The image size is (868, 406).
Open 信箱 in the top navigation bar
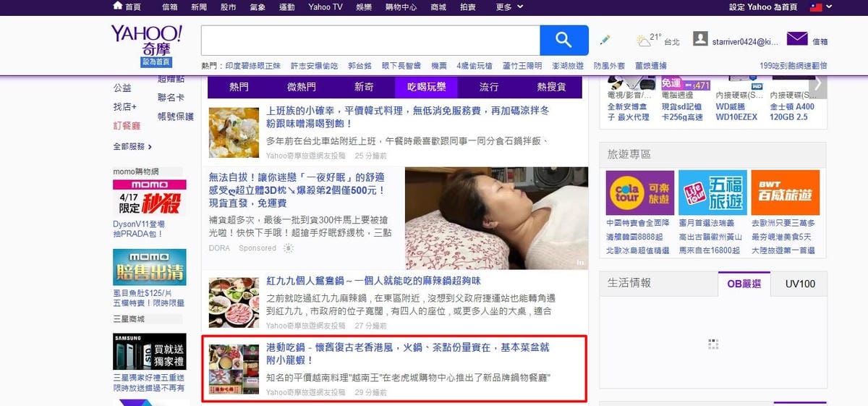[x=171, y=7]
